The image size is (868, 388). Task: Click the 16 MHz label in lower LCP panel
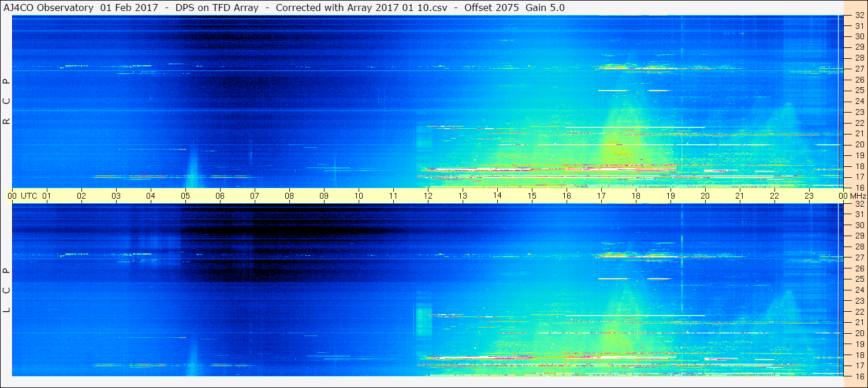point(859,376)
